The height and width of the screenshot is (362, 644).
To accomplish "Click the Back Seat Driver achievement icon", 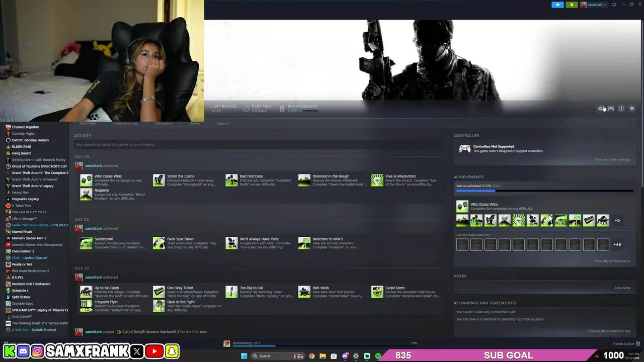I will (x=159, y=243).
